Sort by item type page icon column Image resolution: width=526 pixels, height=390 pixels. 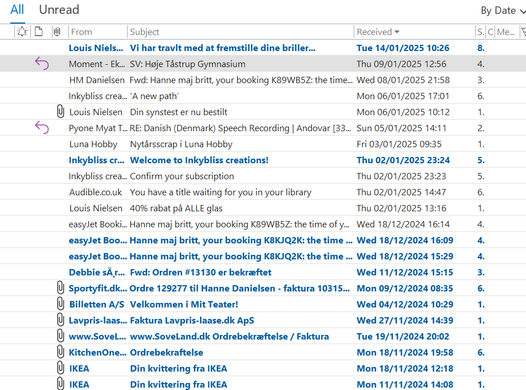tap(39, 32)
